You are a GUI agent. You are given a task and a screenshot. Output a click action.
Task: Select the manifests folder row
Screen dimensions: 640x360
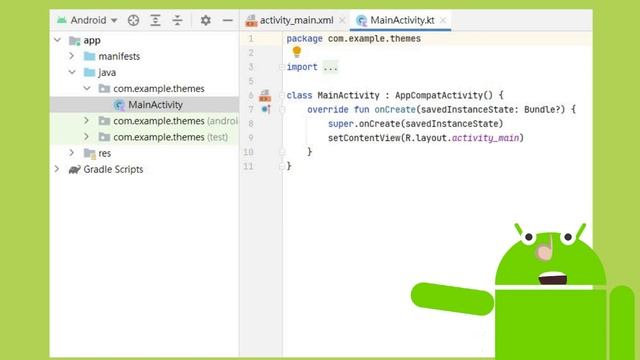click(x=144, y=56)
